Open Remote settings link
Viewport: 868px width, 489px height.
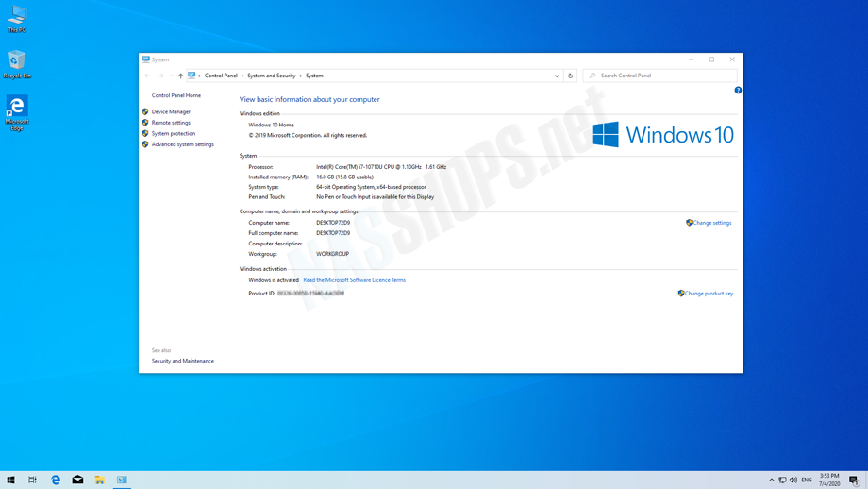[x=171, y=123]
